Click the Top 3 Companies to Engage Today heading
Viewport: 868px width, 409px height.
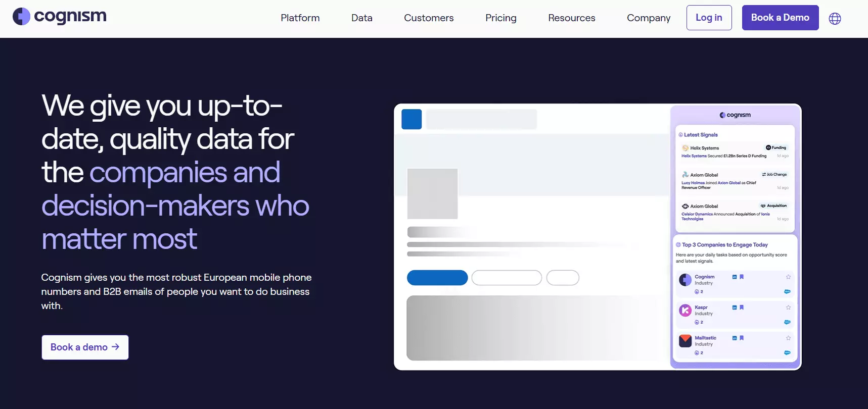pos(725,245)
